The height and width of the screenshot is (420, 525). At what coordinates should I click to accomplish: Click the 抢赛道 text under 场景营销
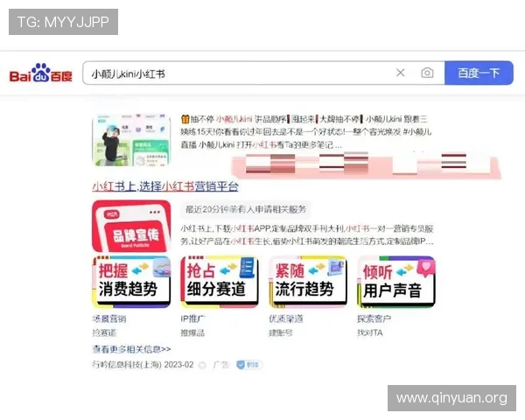104,332
